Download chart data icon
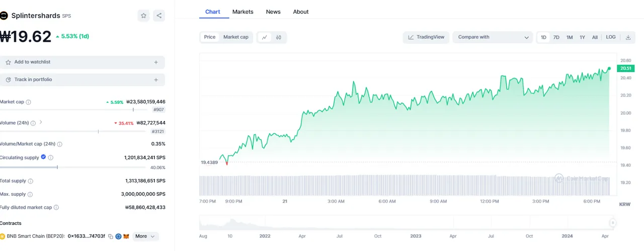The width and height of the screenshot is (644, 251). pyautogui.click(x=628, y=37)
